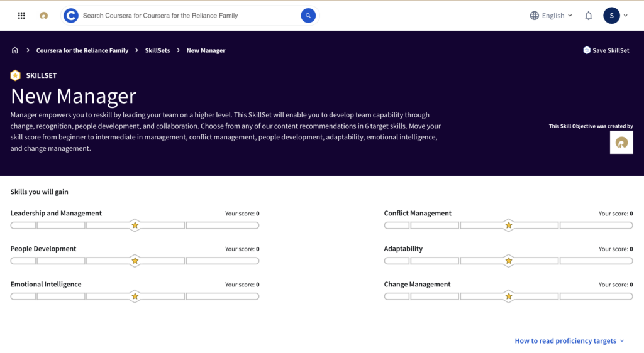
Task: Click the SkillSet gold star badge icon
Action: [15, 75]
